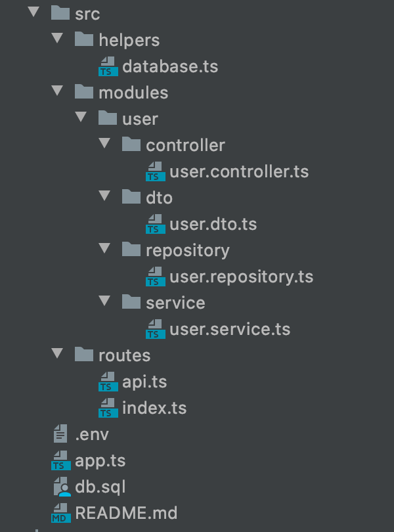Click the service folder entry
Image resolution: width=394 pixels, height=532 pixels.
(x=177, y=302)
